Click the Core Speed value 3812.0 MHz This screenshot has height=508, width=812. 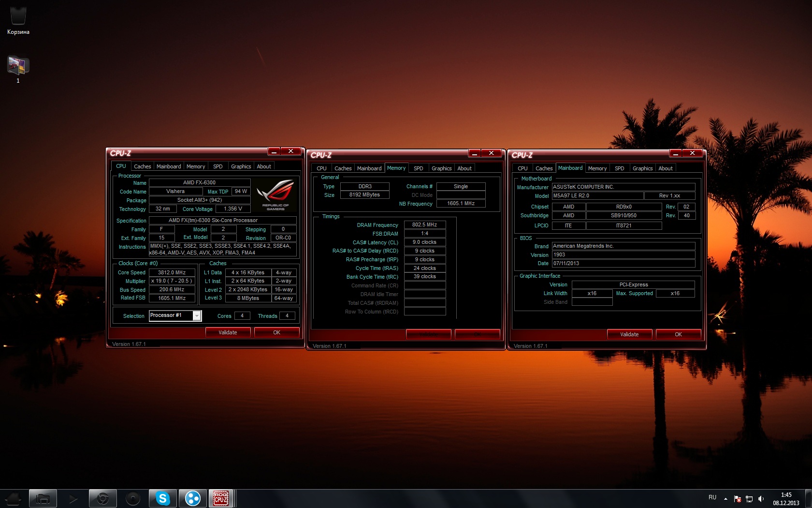tap(172, 272)
